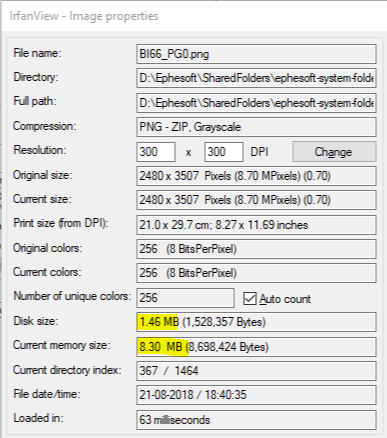Image resolution: width=387 pixels, height=438 pixels.
Task: Select the Print size value 21.0 x 29.7 cm
Action: tap(256, 225)
